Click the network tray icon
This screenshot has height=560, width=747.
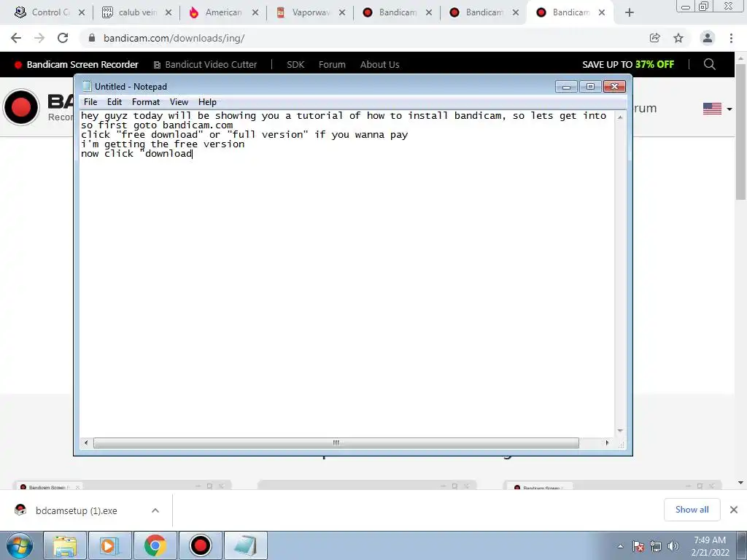click(656, 546)
